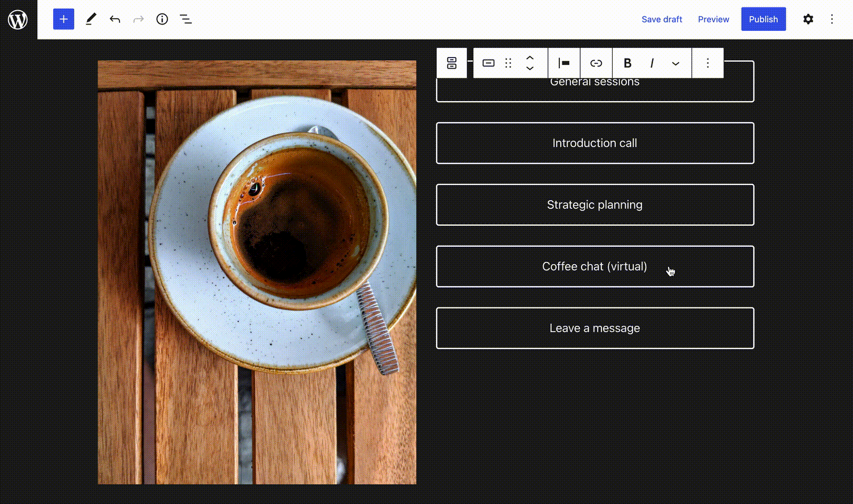Click the Publish button

[x=763, y=19]
